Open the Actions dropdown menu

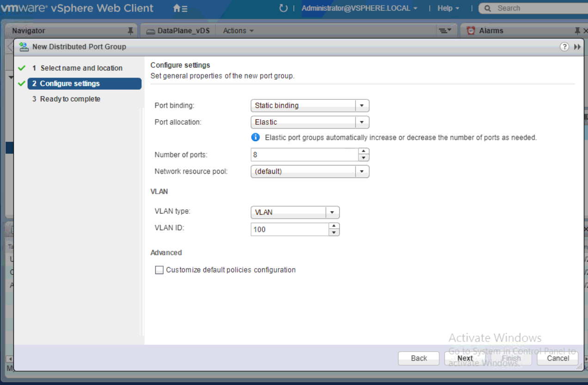pyautogui.click(x=239, y=31)
